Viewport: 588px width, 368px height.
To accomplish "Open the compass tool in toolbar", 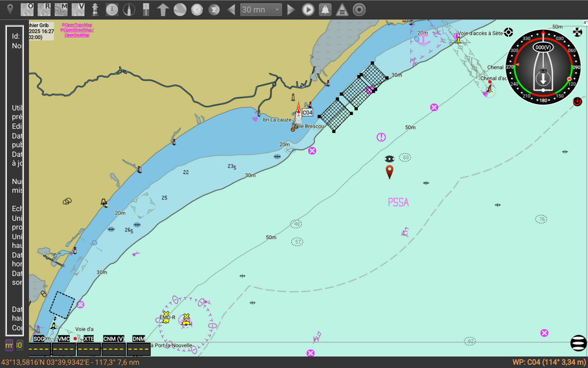I will tap(130, 9).
